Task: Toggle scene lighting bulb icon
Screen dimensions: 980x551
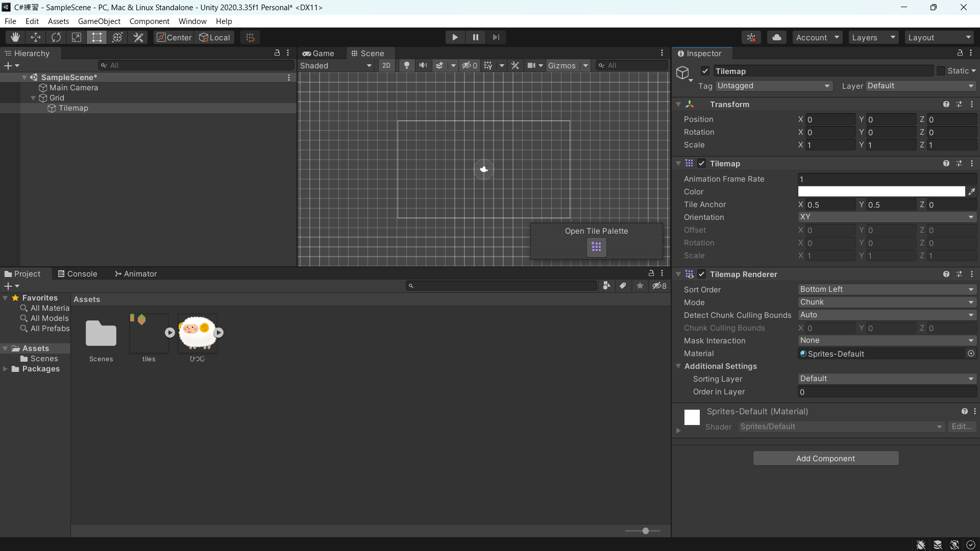Action: tap(407, 65)
